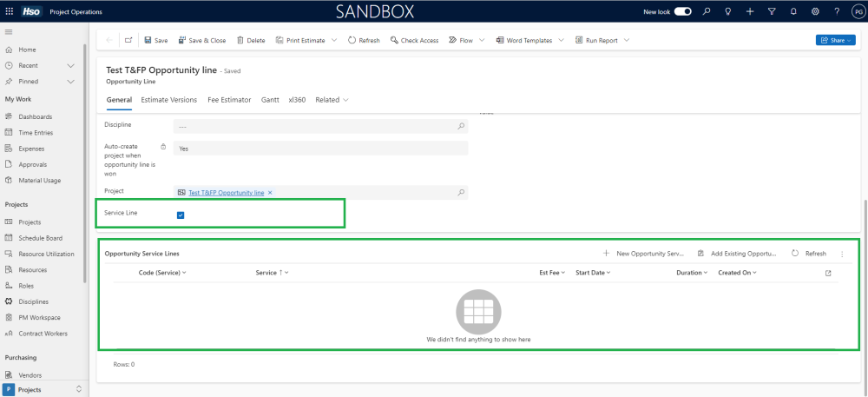Expand the Run Report dropdown arrow

627,41
